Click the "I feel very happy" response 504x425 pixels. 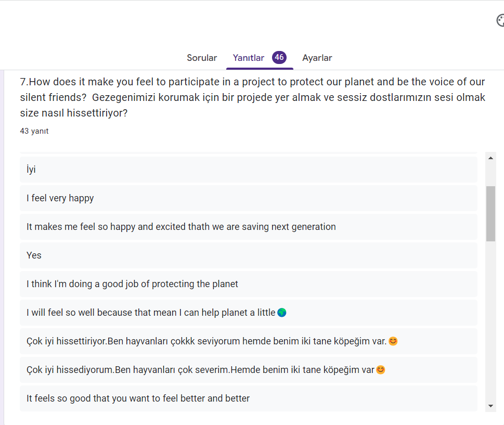click(x=248, y=198)
